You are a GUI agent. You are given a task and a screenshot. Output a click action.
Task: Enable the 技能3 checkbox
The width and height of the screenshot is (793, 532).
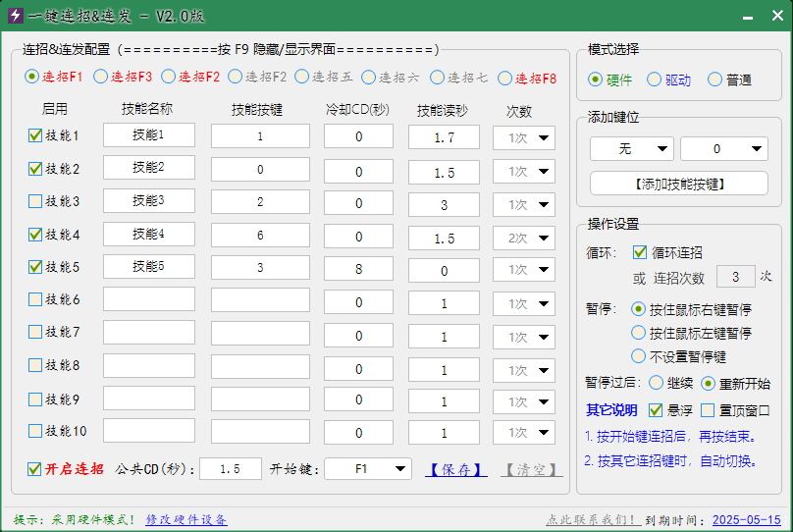pyautogui.click(x=35, y=201)
